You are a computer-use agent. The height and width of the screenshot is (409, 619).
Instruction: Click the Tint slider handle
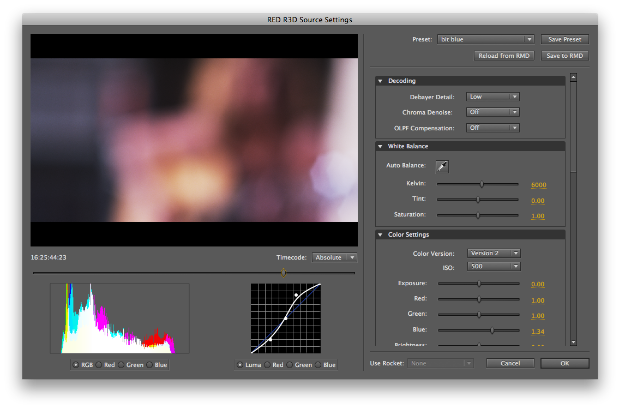pyautogui.click(x=478, y=200)
